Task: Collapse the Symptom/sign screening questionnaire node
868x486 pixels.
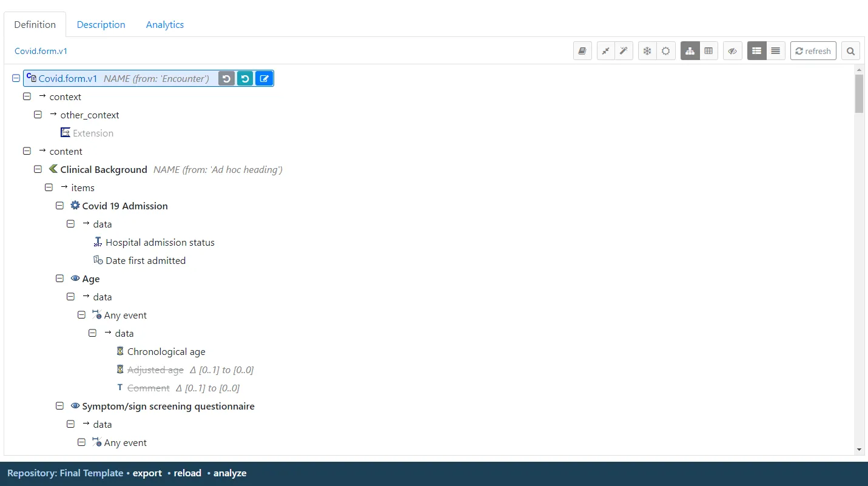Action: pyautogui.click(x=59, y=406)
